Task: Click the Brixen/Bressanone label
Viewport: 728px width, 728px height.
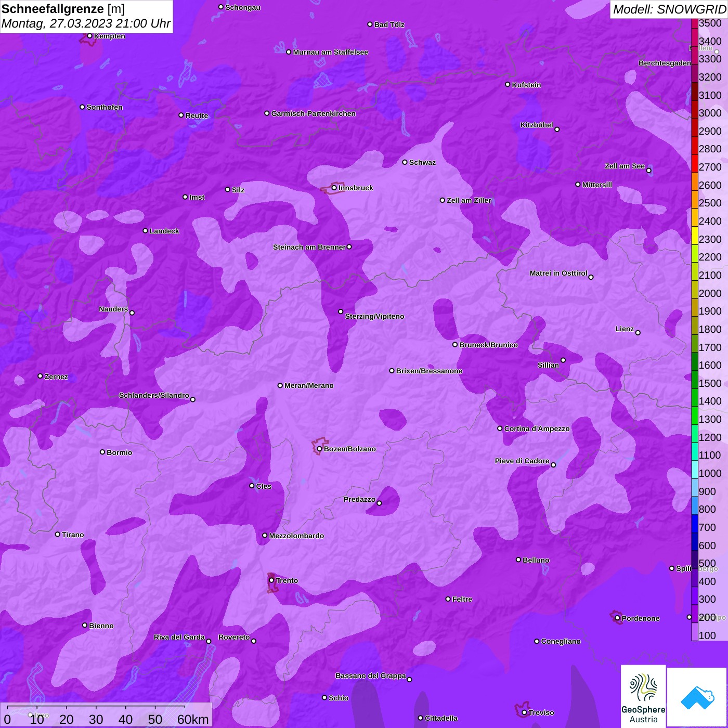Action: pos(430,371)
